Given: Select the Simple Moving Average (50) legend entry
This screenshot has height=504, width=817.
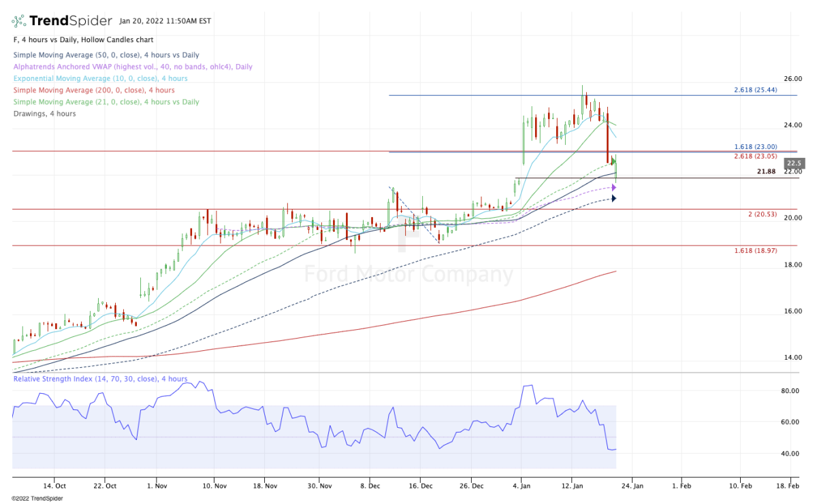Looking at the screenshot, I should pyautogui.click(x=106, y=55).
